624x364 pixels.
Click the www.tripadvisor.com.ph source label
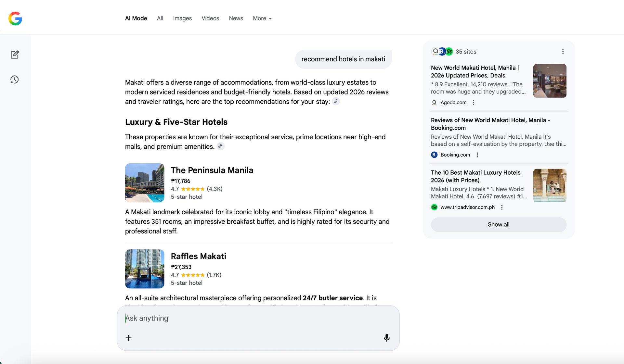[x=467, y=207]
